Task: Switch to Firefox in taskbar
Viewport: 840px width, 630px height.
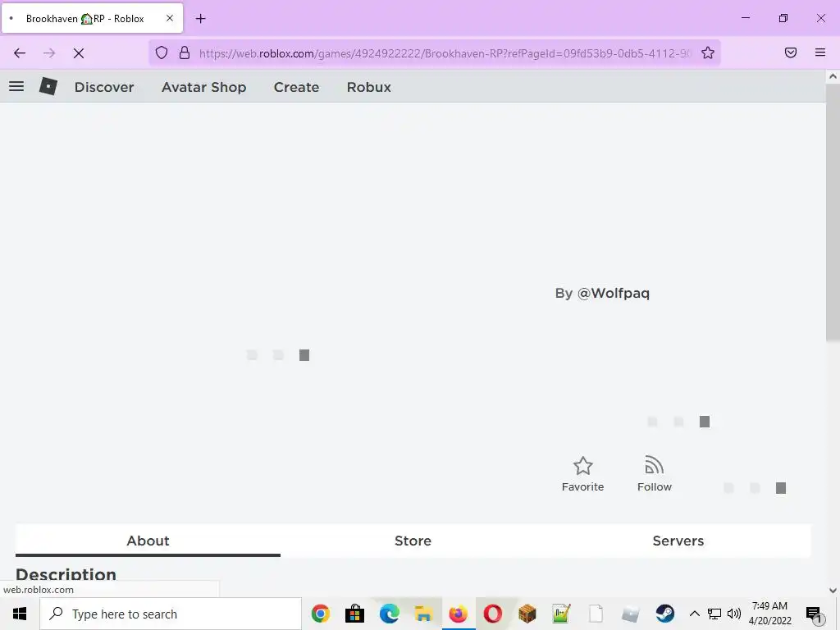Action: 458,614
